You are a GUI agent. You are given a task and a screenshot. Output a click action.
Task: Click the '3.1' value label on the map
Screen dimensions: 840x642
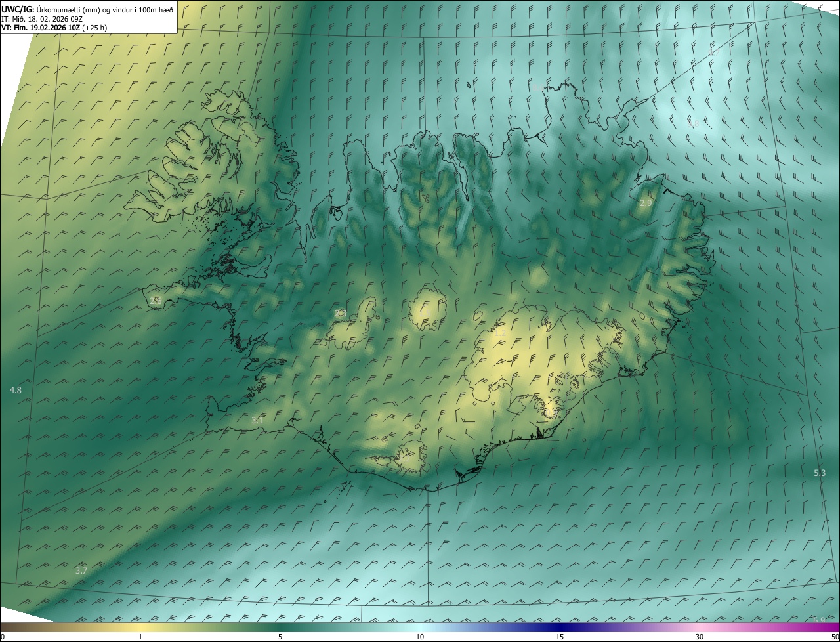point(257,420)
